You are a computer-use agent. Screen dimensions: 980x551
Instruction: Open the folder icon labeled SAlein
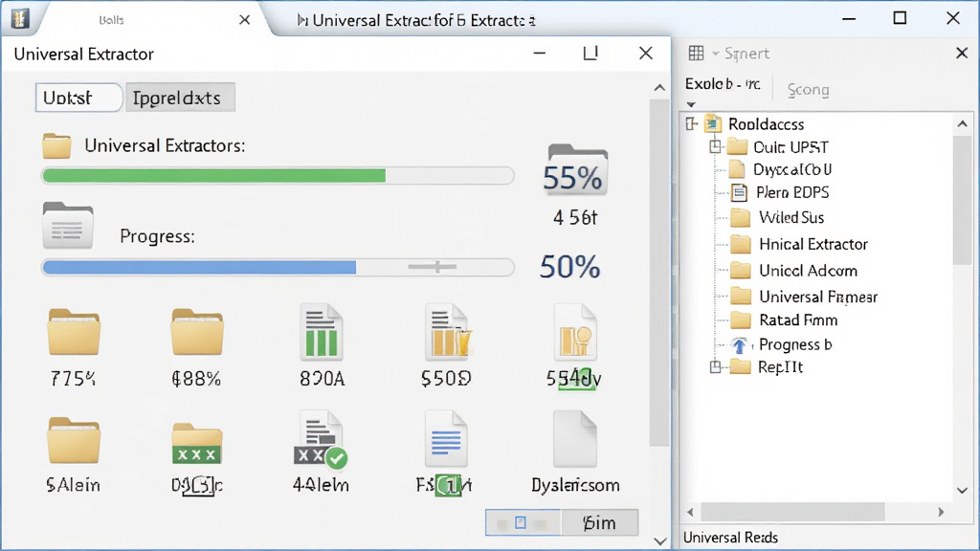click(x=74, y=441)
